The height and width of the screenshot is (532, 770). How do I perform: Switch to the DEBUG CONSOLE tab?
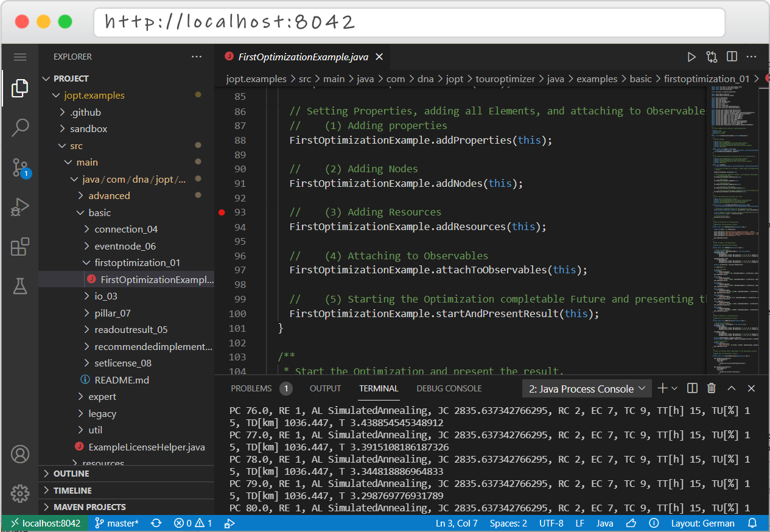click(x=449, y=388)
